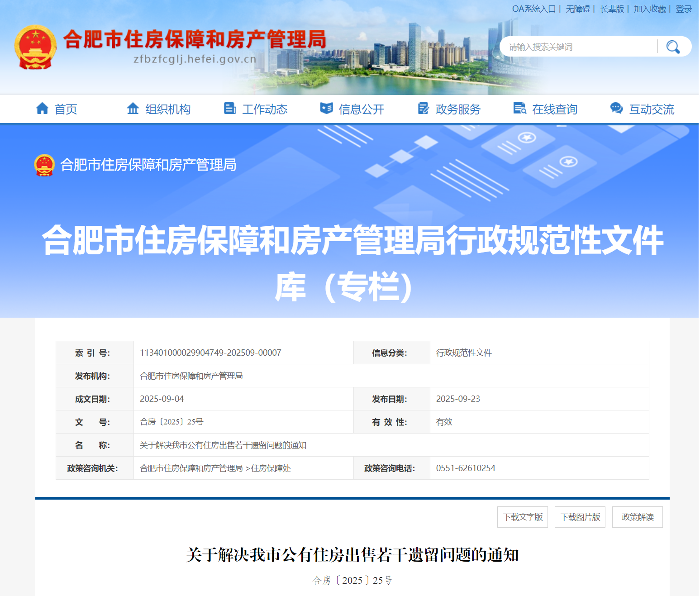Switch to 长辈版 elder mode
Viewport: 700px width, 596px height.
[612, 9]
